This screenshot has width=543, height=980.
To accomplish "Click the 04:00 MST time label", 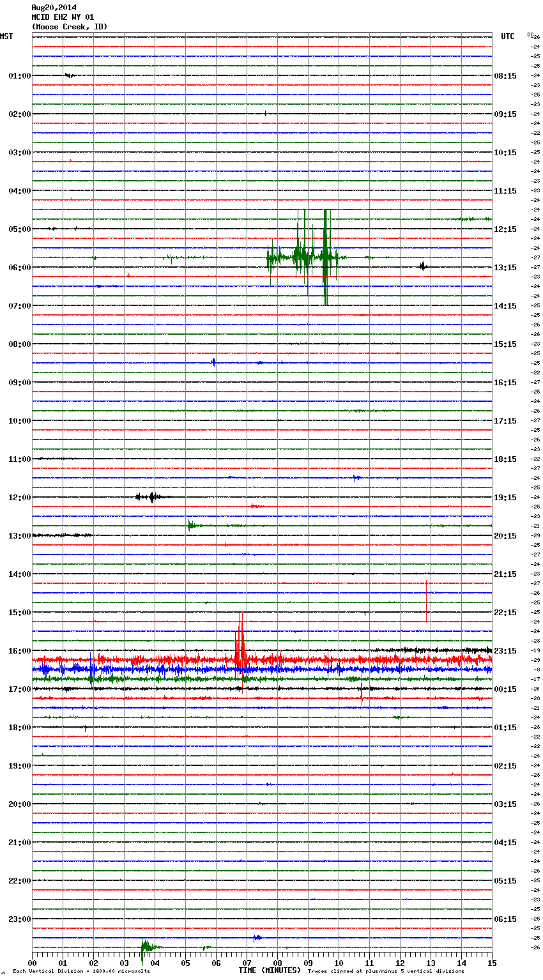I will click(x=20, y=191).
